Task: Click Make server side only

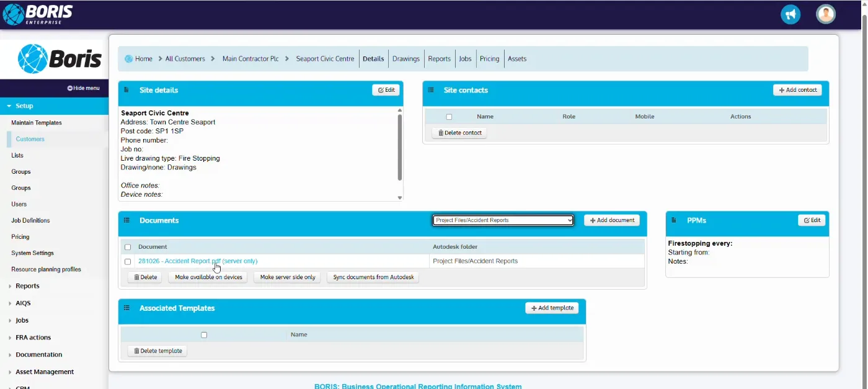Action: (x=287, y=277)
